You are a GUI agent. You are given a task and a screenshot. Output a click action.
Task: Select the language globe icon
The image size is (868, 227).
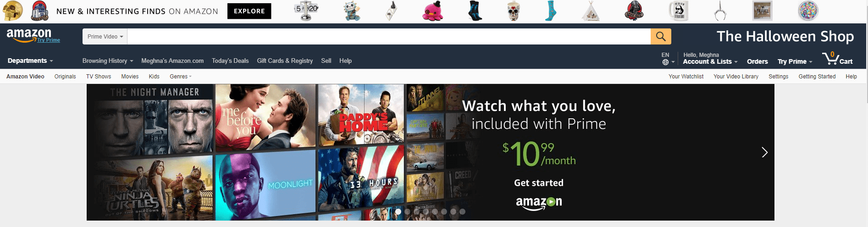click(665, 62)
